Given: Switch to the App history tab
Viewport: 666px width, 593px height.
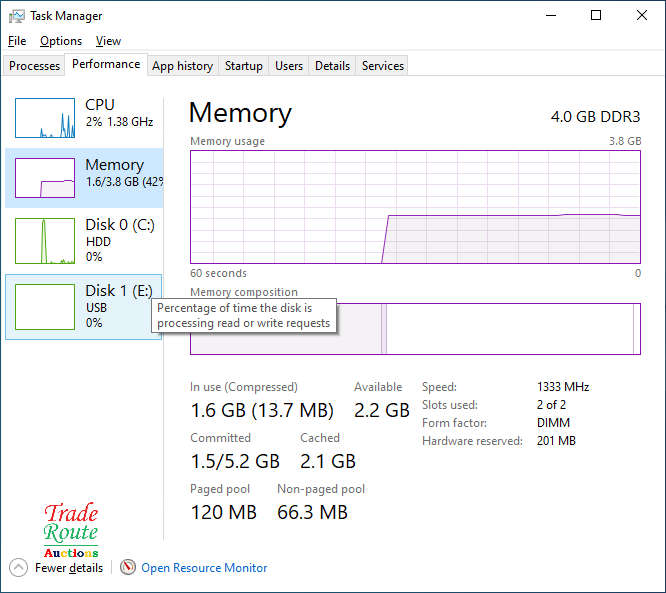Looking at the screenshot, I should [x=182, y=66].
